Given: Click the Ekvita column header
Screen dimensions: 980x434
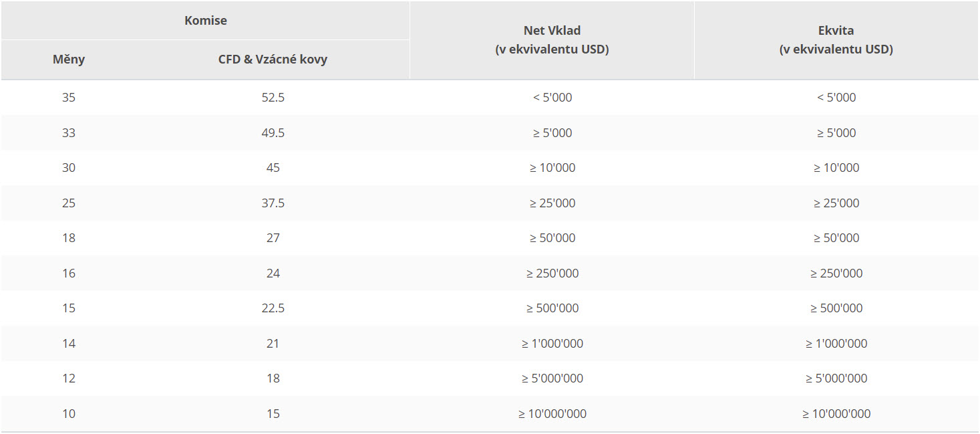Looking at the screenshot, I should (x=836, y=40).
